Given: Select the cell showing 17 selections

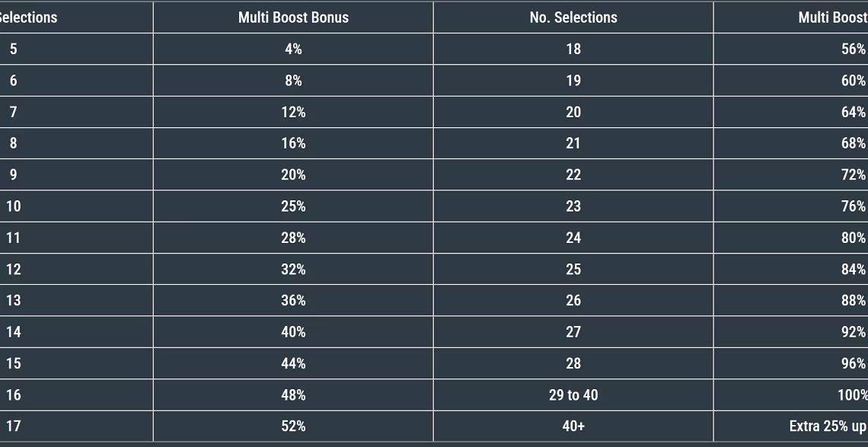Looking at the screenshot, I should pos(76,426).
